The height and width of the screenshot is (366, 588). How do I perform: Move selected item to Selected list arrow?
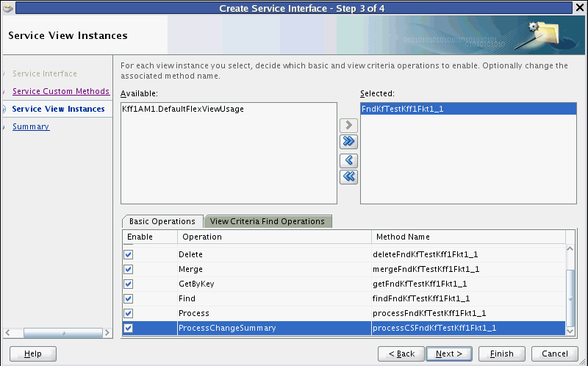click(x=348, y=125)
